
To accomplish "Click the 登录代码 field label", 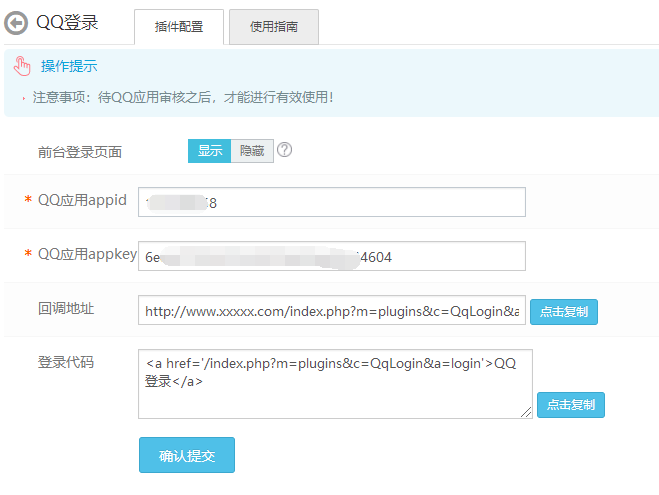I will tap(66, 362).
